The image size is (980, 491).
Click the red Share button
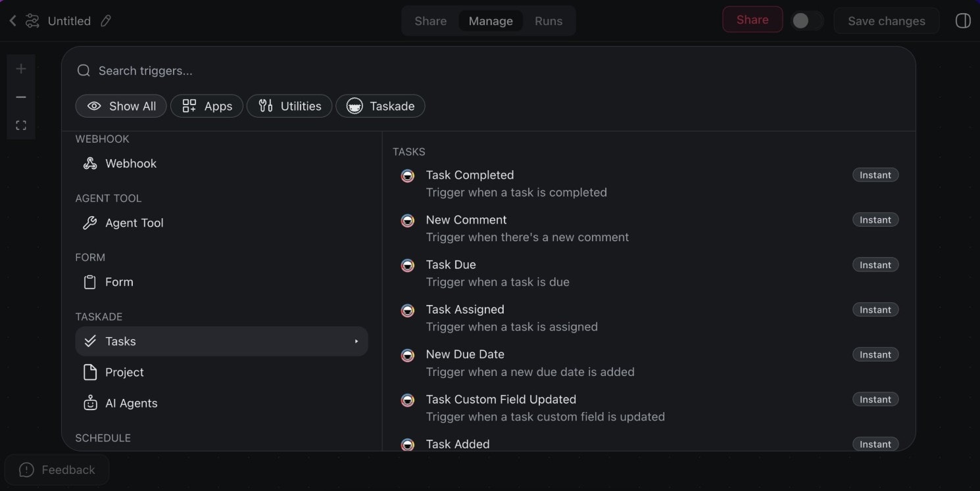752,20
